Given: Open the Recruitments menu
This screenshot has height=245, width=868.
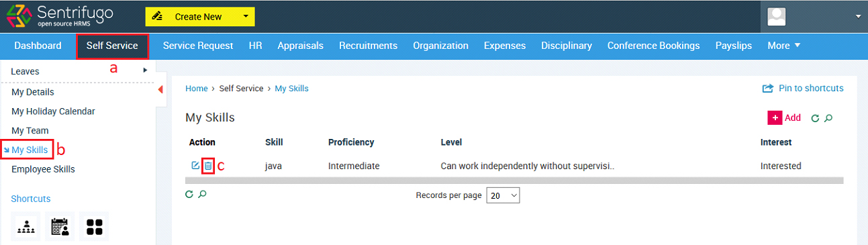Looking at the screenshot, I should coord(368,46).
